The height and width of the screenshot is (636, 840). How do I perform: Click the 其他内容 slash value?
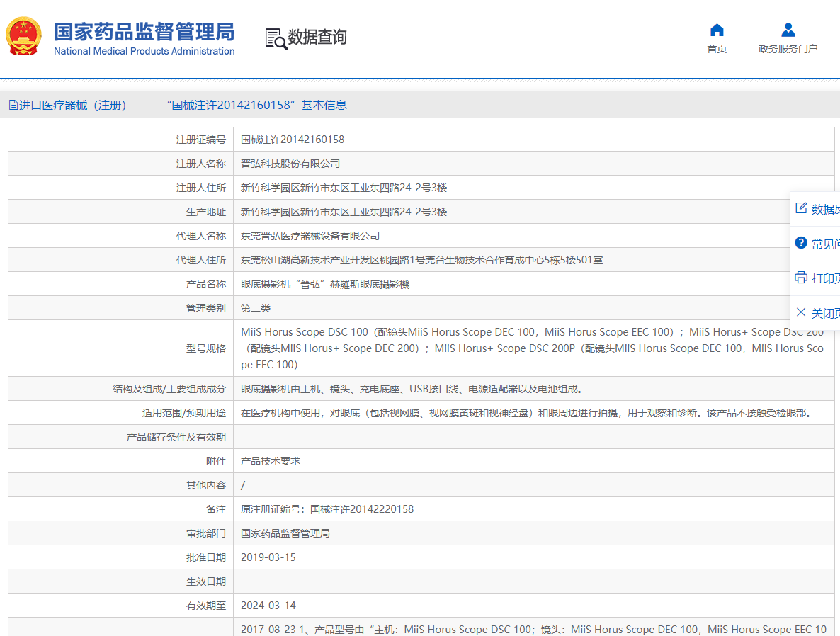pyautogui.click(x=243, y=485)
